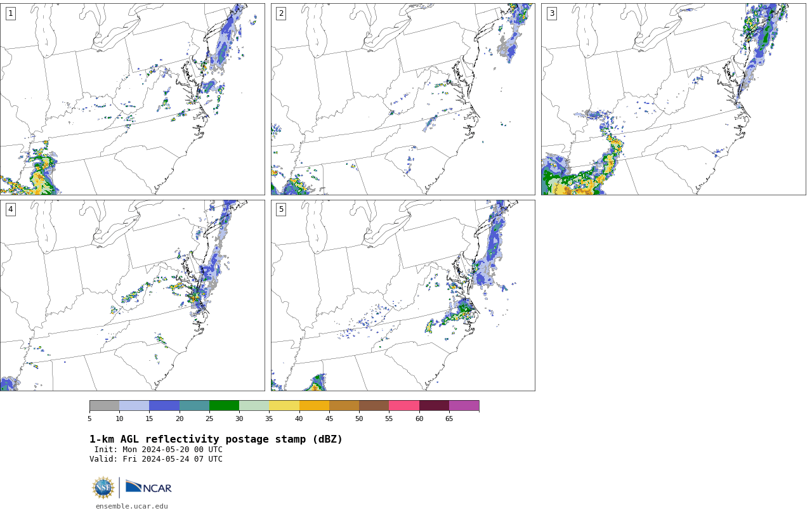The height and width of the screenshot is (513, 812).
Task: Click the NSF logo icon
Action: (103, 488)
